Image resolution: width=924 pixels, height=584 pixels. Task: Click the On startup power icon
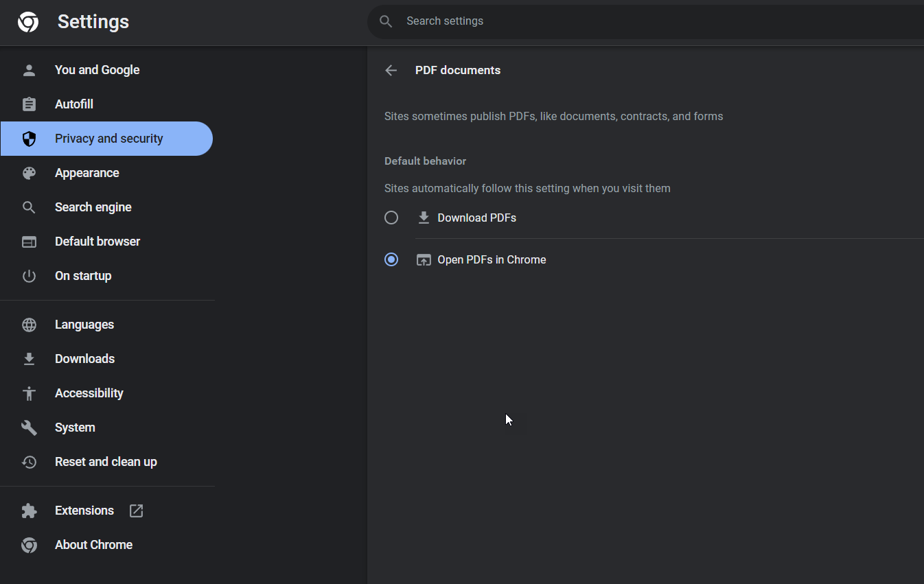click(29, 276)
